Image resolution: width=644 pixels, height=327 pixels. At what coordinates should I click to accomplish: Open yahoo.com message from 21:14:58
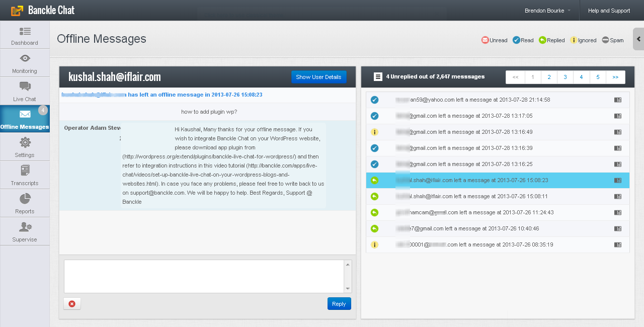(x=498, y=100)
